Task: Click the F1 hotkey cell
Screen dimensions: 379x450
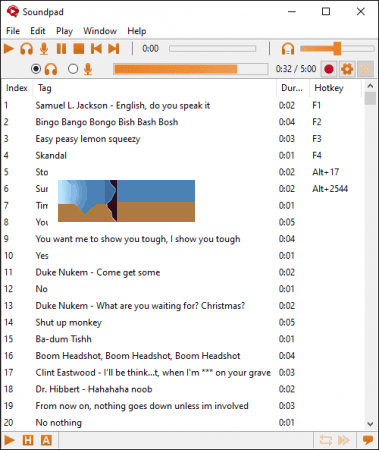Action: (x=317, y=106)
